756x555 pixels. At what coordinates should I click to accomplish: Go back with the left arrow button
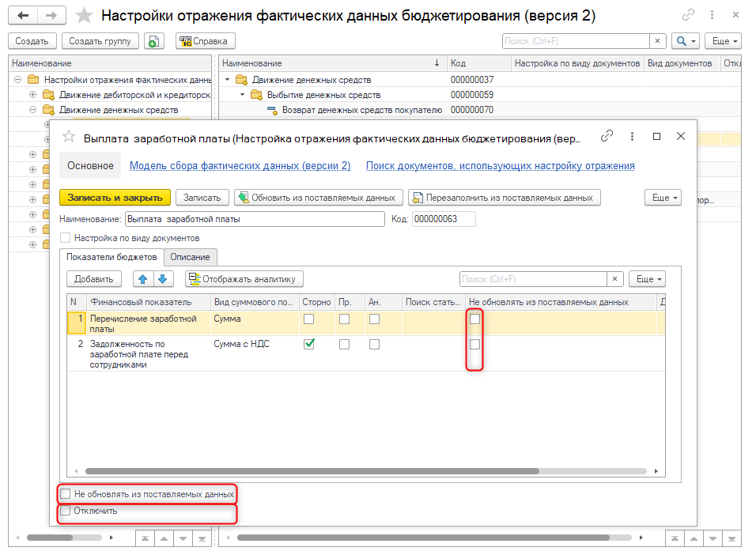(23, 16)
